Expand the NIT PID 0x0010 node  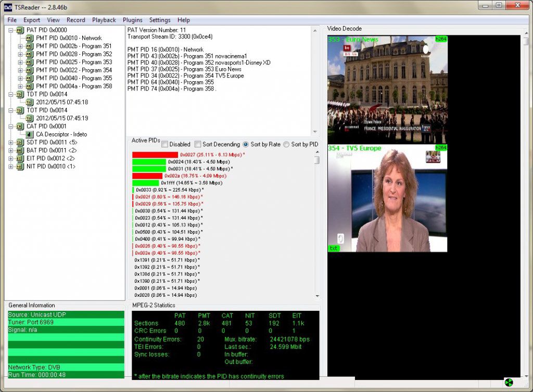tap(10, 167)
